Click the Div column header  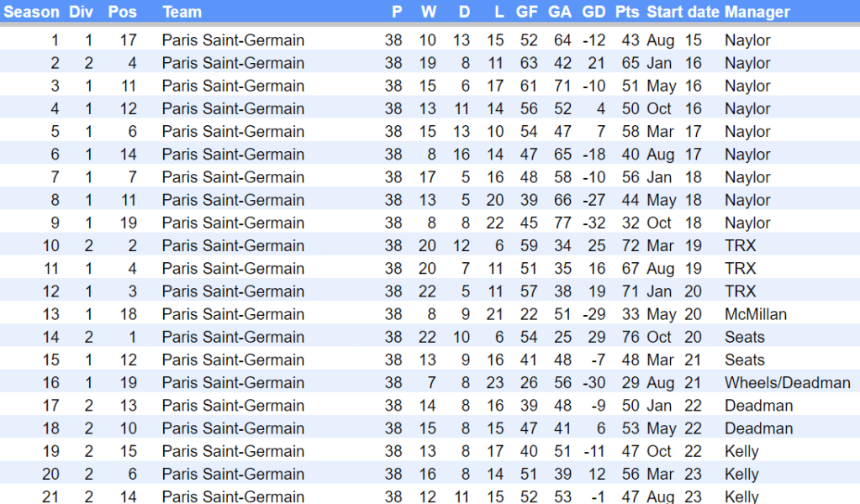tap(82, 12)
